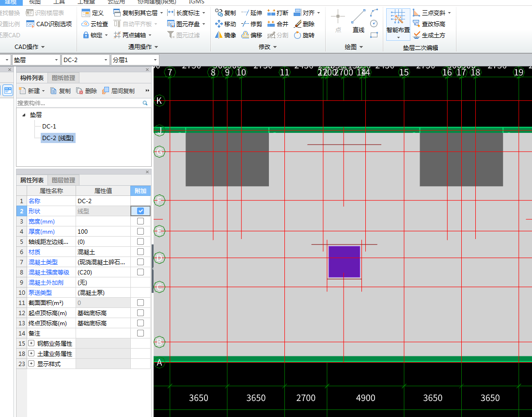Image resolution: width=532 pixels, height=417 pixels.
Task: Click the 智能布置 smart layout tool
Action: pyautogui.click(x=398, y=24)
